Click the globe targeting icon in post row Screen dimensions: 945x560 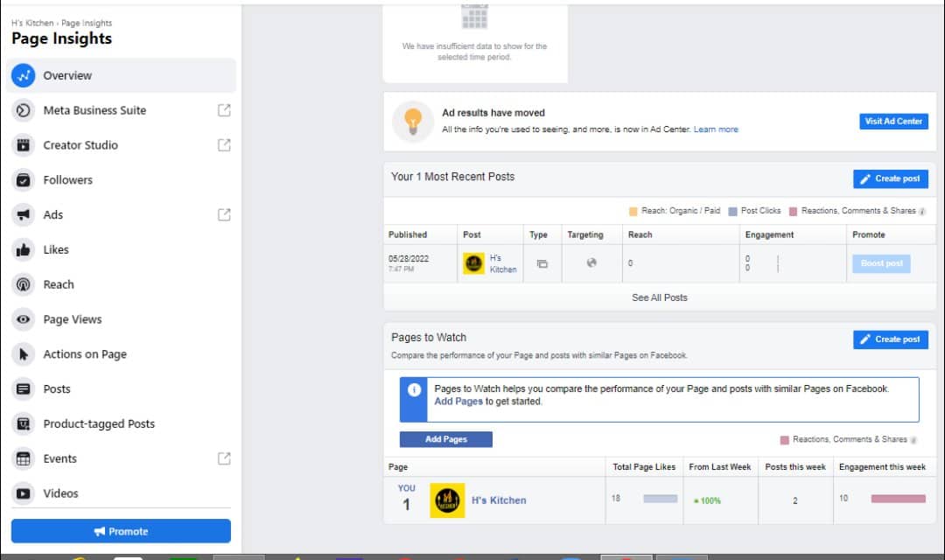tap(591, 262)
